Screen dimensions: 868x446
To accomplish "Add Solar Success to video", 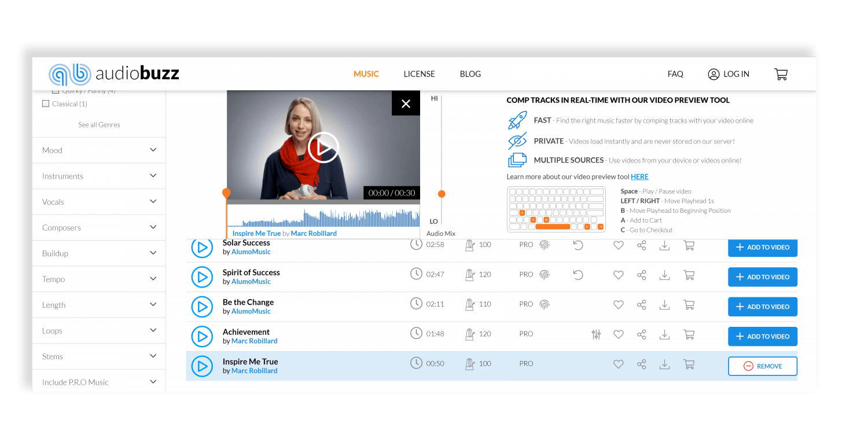I will click(763, 247).
